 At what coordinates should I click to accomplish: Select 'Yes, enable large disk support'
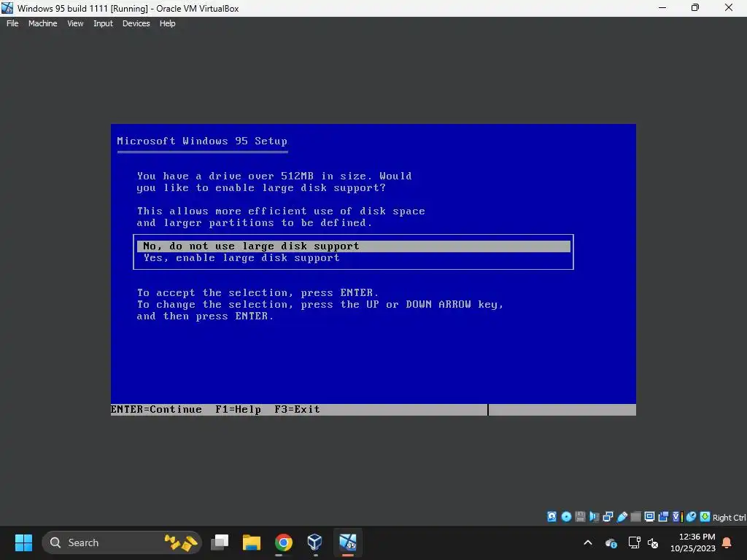[x=354, y=258]
